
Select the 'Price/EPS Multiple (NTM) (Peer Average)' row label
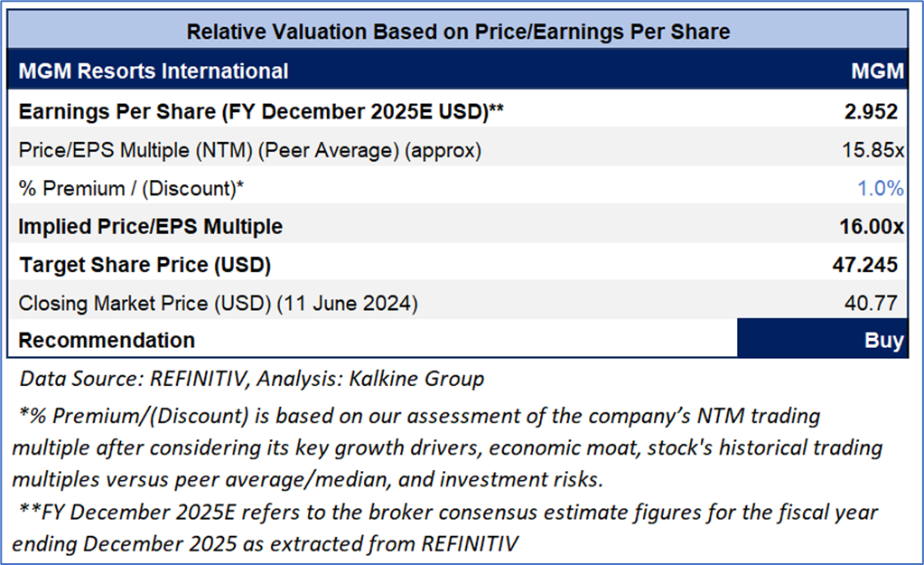250,150
